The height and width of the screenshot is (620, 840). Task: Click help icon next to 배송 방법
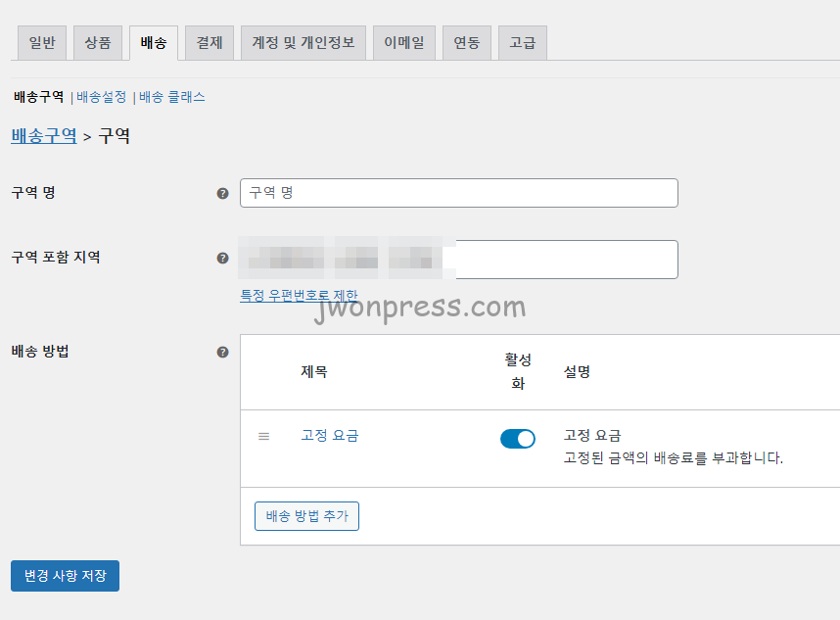tap(222, 352)
